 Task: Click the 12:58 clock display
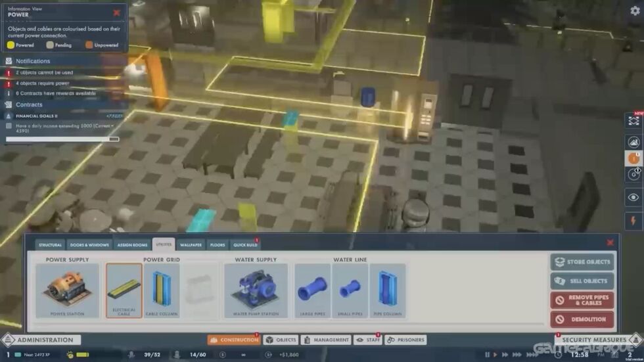(580, 355)
